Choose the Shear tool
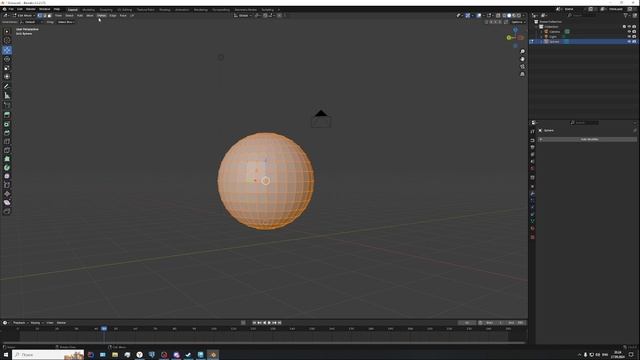Viewport: 640px width, 360px height. pyautogui.click(x=7, y=202)
